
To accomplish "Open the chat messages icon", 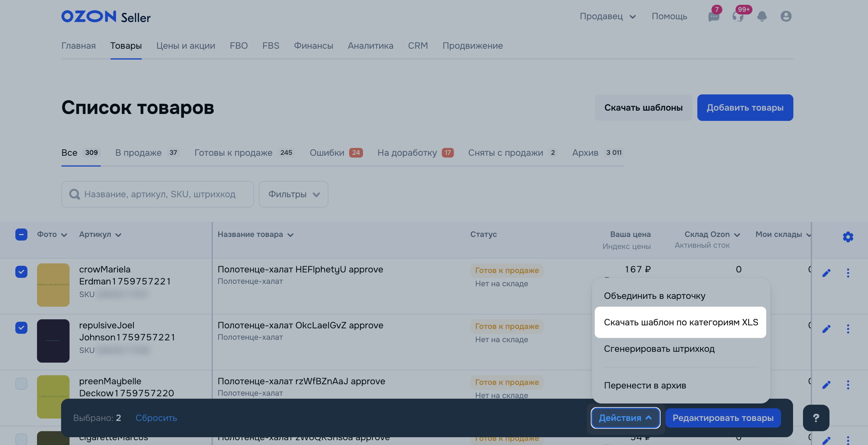I will [x=713, y=17].
